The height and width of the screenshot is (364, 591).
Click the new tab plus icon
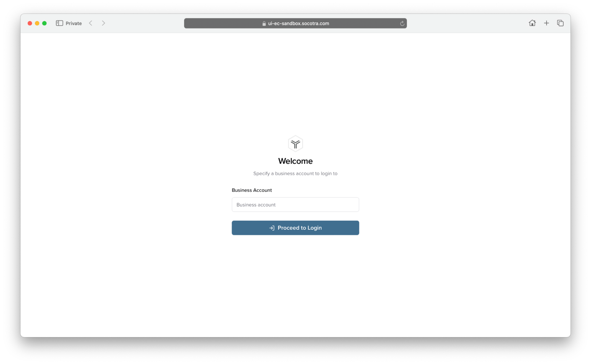[546, 23]
